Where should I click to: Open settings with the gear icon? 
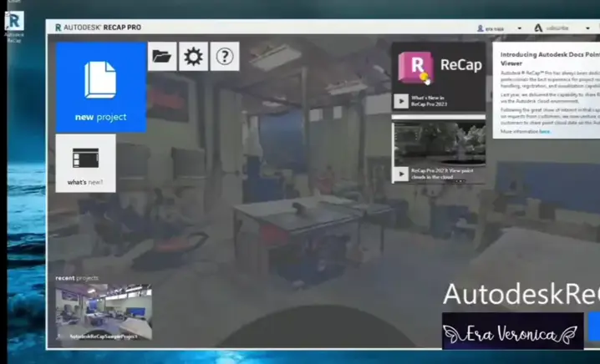pos(193,57)
